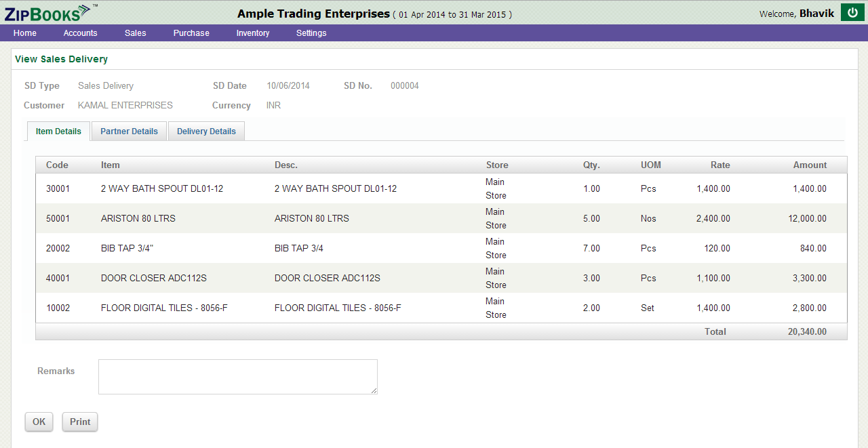The width and height of the screenshot is (868, 448).
Task: Click SD date 10/06/2014
Action: [x=288, y=86]
